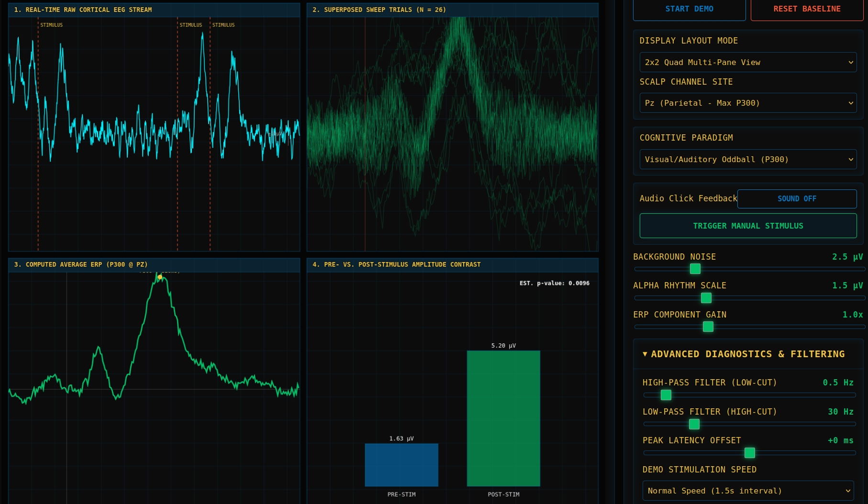Collapse the Advanced Diagnostics & Filtering section

click(748, 354)
